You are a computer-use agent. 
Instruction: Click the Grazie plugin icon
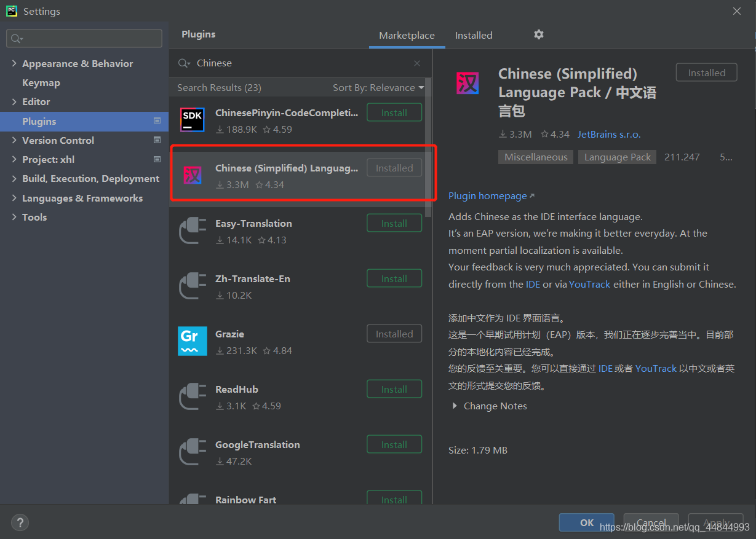(x=193, y=341)
